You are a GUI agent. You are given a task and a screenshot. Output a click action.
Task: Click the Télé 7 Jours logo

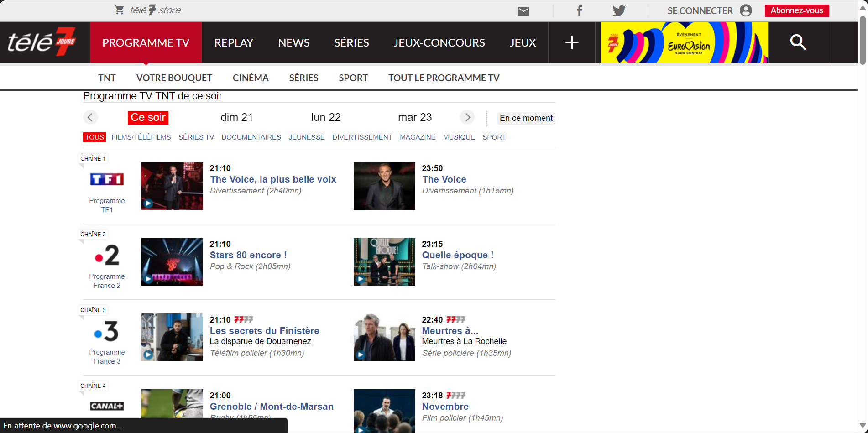pos(42,42)
